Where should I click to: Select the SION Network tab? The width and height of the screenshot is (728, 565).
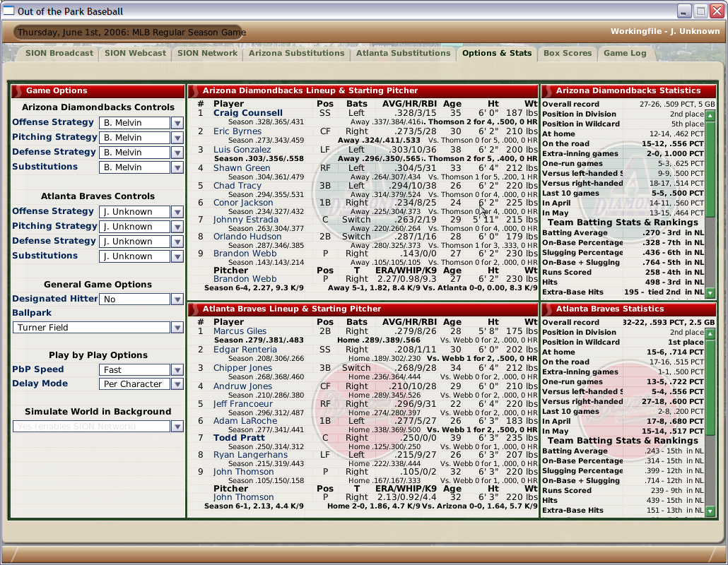[x=207, y=54]
